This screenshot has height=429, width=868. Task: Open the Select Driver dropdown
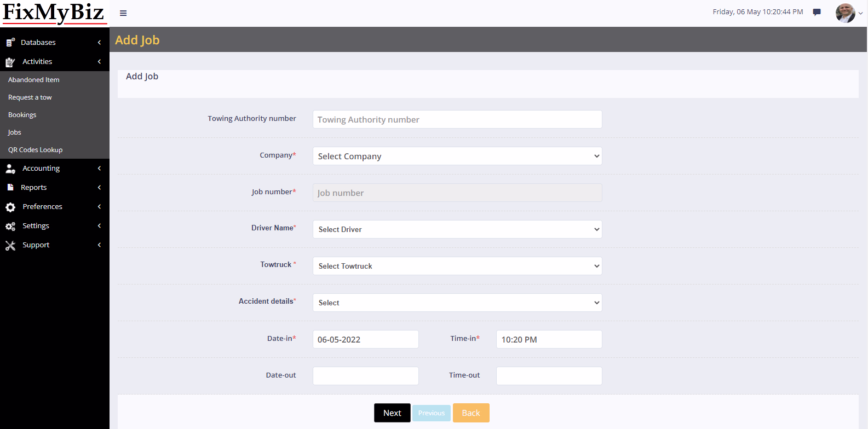[x=457, y=229]
